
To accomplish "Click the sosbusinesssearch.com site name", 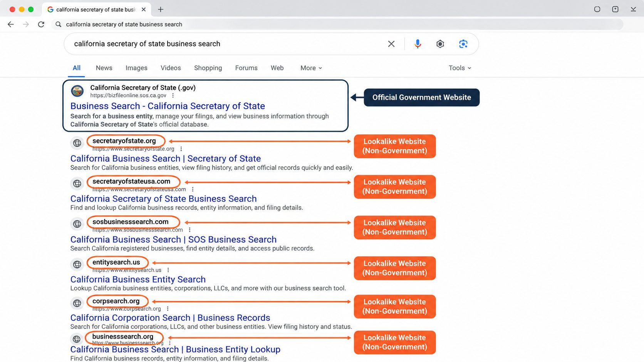I will pyautogui.click(x=130, y=222).
